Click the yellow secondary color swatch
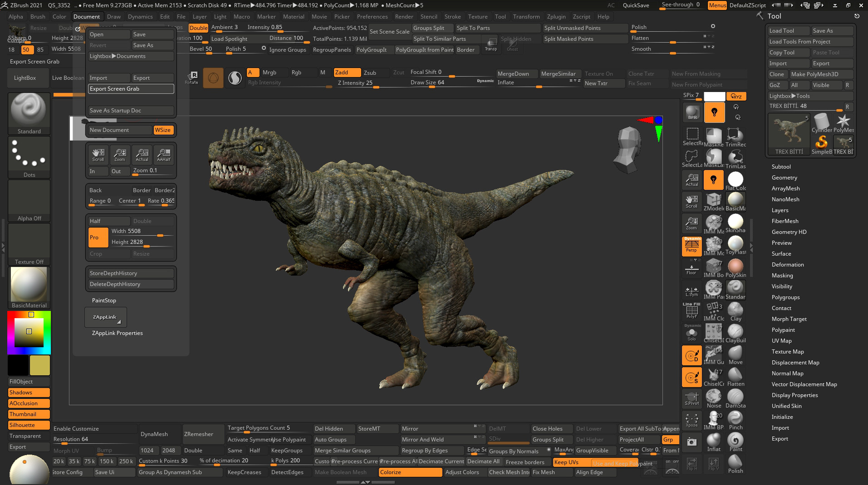Screen dimensions: 868x485 (x=40, y=365)
